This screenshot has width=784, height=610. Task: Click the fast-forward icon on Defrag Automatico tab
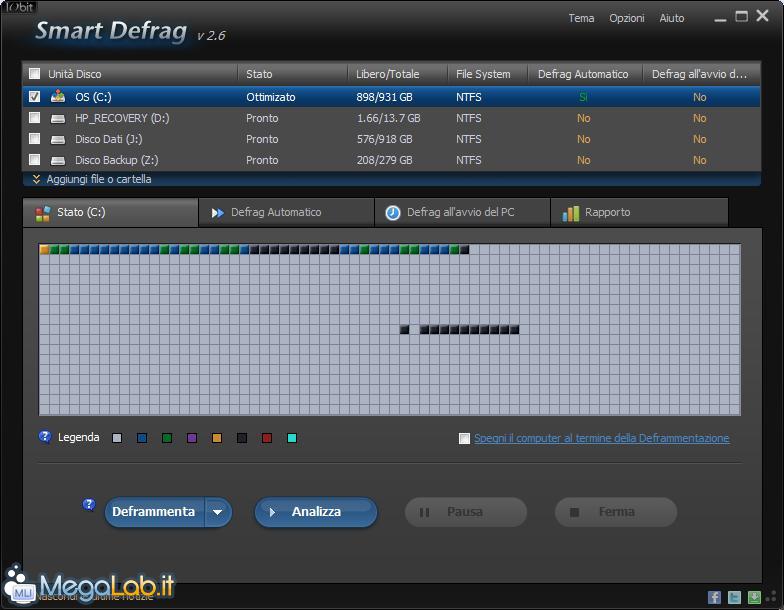218,213
